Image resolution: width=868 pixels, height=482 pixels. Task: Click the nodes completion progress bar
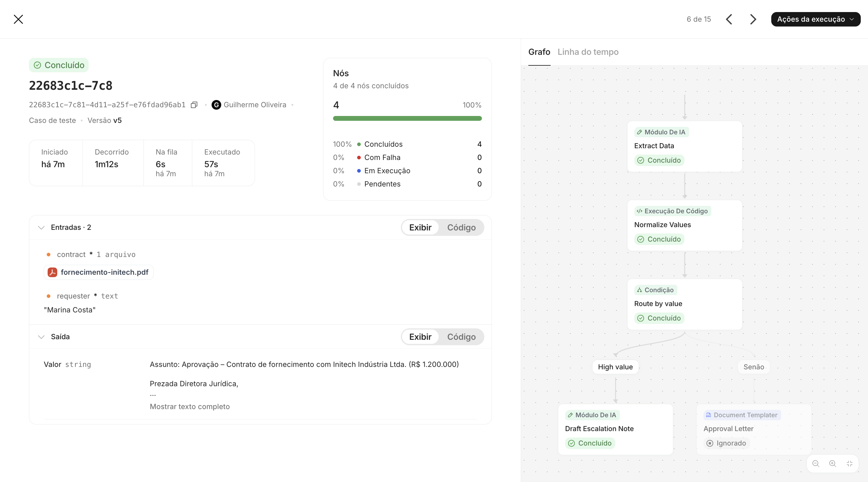click(407, 118)
